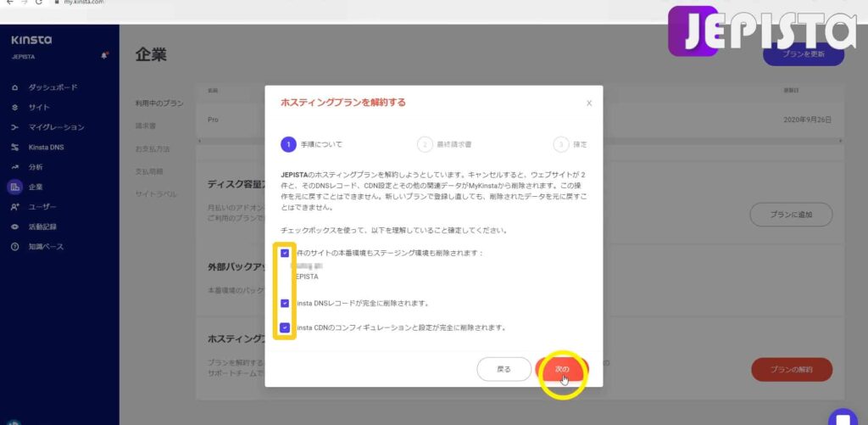Screen dimensions: 868x425
Task: Click the Kinsta DNS icon
Action: click(x=15, y=148)
